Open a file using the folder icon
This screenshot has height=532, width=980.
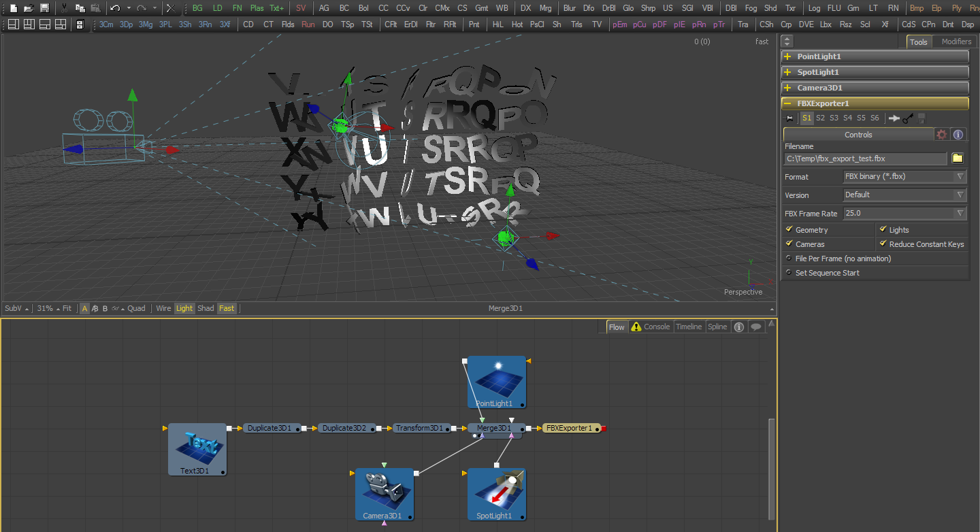click(29, 8)
